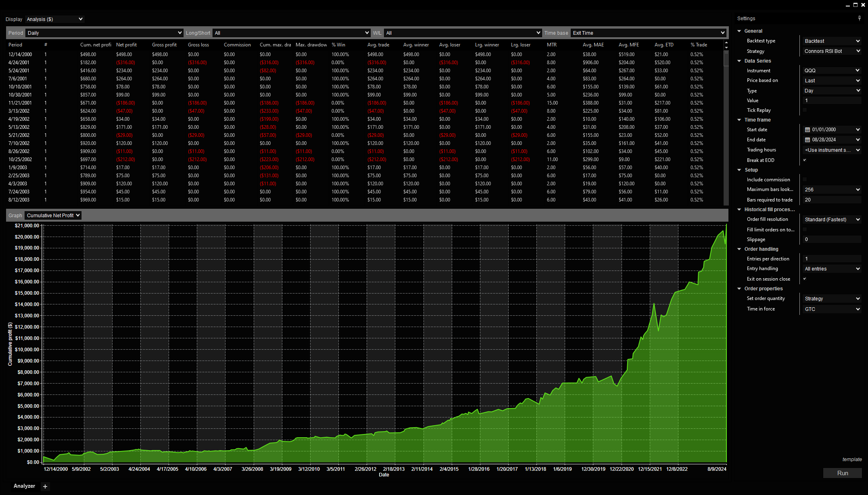868x495 pixels.
Task: Open the Type Day dropdown
Action: pyautogui.click(x=832, y=91)
